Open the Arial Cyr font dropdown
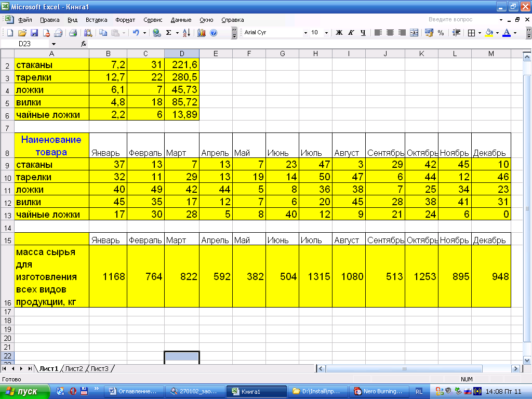Screen dimensions: 532x399 click(x=305, y=33)
